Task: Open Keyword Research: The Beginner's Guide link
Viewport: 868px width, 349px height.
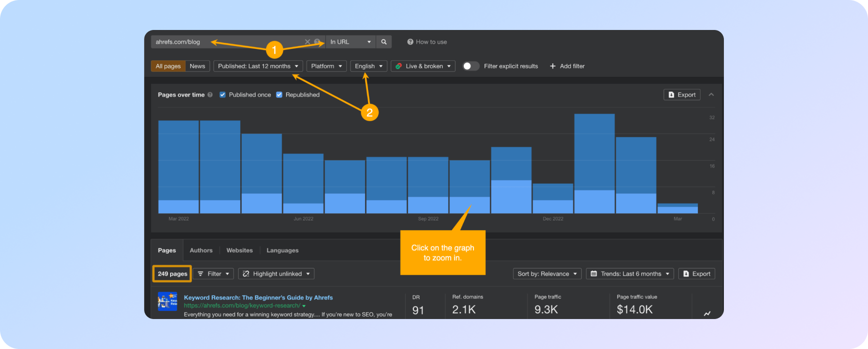Action: click(x=258, y=297)
